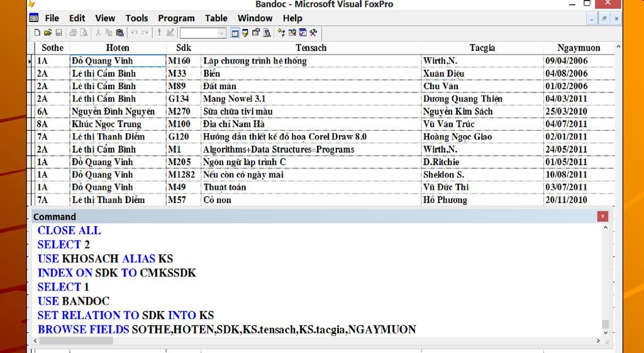Viewport: 644px width, 353px height.
Task: Click Command window scroll right arrow
Action: point(598,340)
